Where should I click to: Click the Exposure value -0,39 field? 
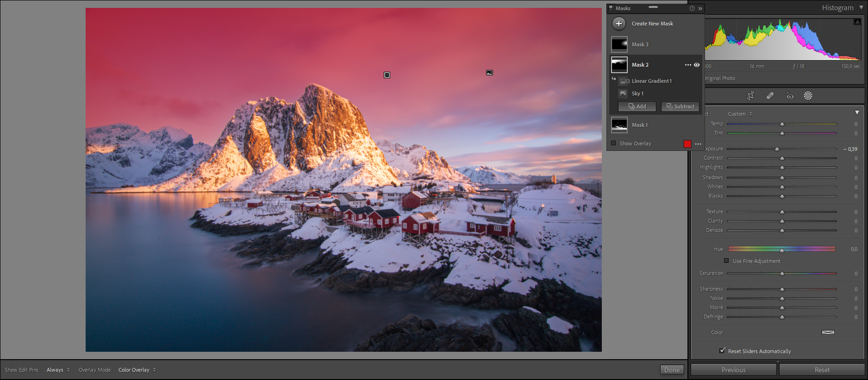[850, 149]
